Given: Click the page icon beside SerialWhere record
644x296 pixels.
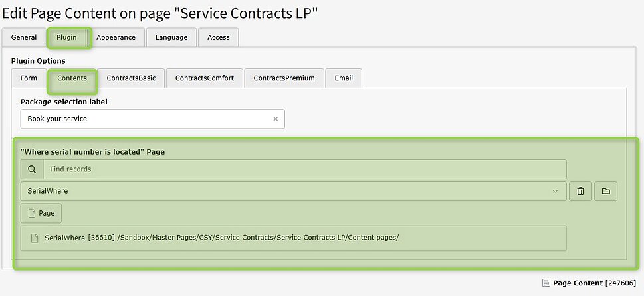Looking at the screenshot, I should tap(35, 238).
